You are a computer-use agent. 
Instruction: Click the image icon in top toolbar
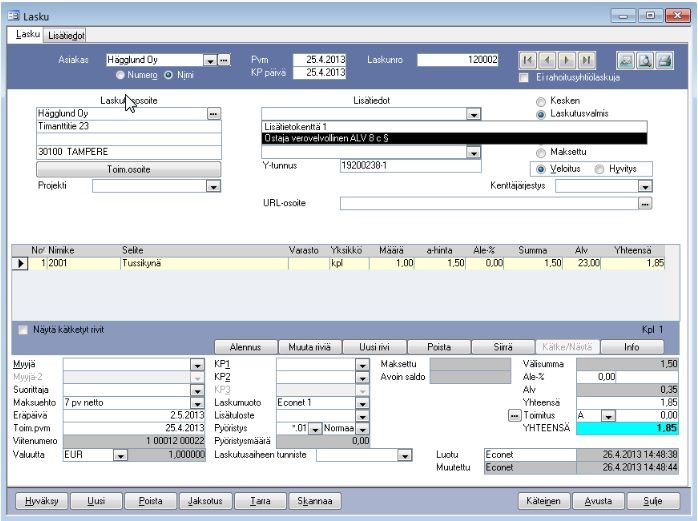625,61
